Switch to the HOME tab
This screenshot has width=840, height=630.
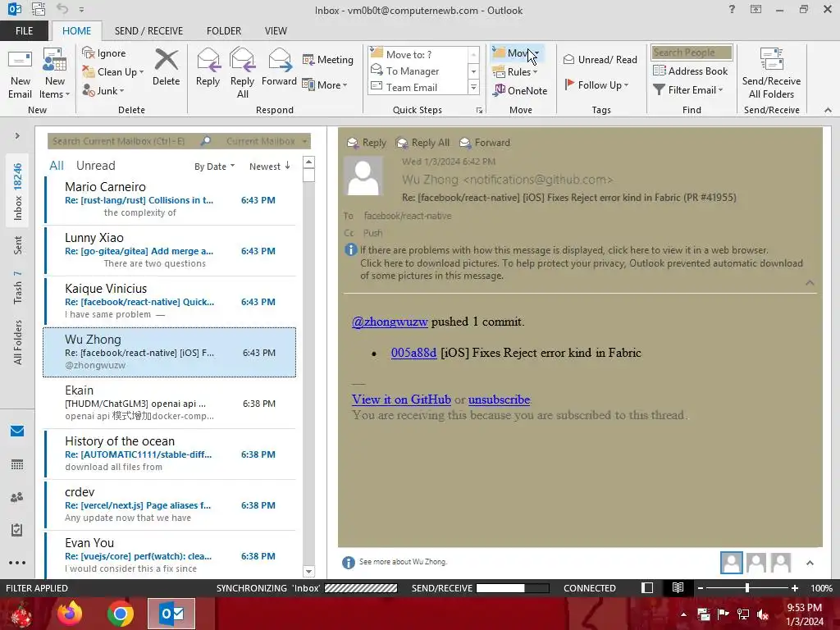76,31
